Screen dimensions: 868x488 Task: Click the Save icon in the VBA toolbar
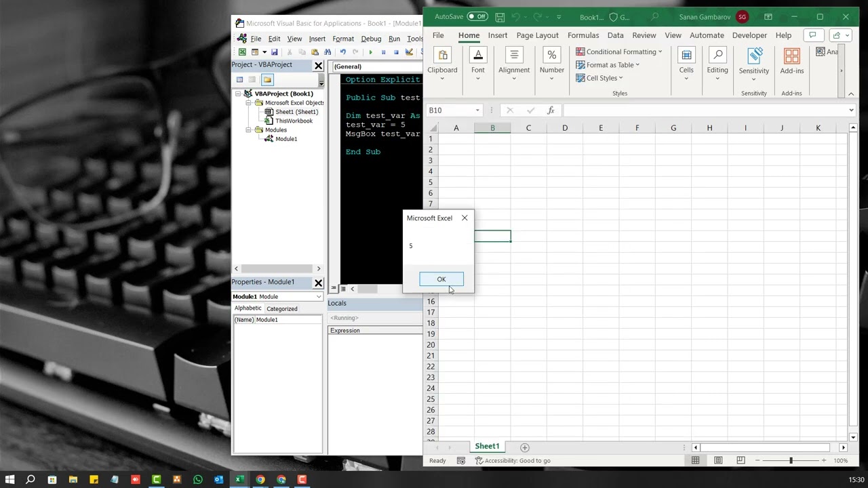(x=274, y=52)
